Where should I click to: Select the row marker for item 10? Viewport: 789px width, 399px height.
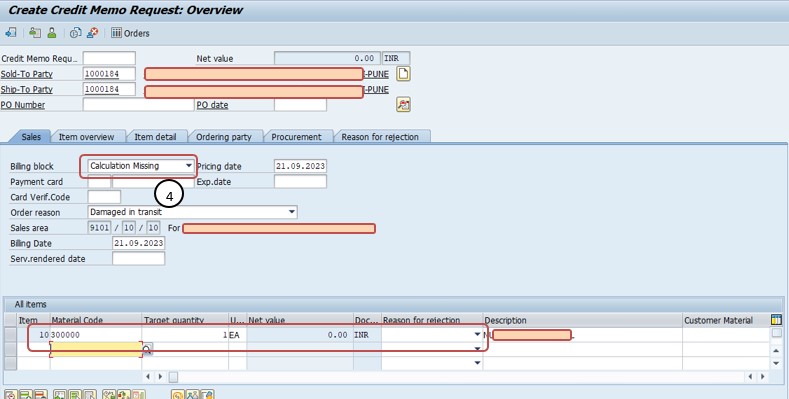point(11,335)
